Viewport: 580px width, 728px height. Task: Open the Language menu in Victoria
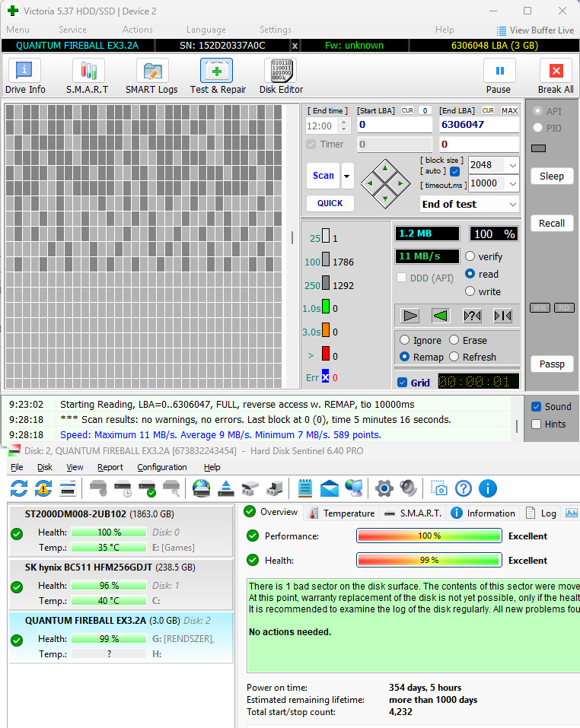point(206,30)
